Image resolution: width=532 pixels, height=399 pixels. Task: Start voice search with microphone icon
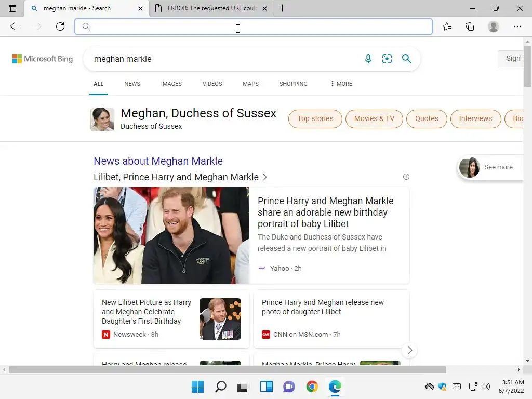click(x=368, y=59)
